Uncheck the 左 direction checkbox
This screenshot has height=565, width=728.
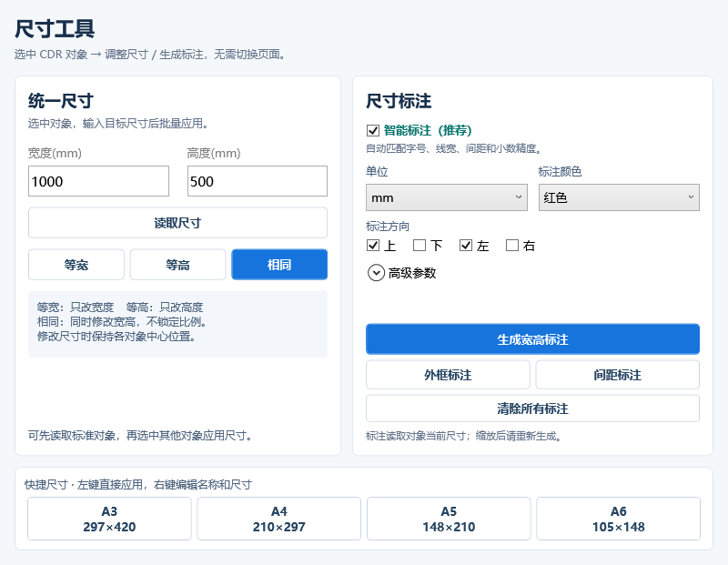coord(466,245)
